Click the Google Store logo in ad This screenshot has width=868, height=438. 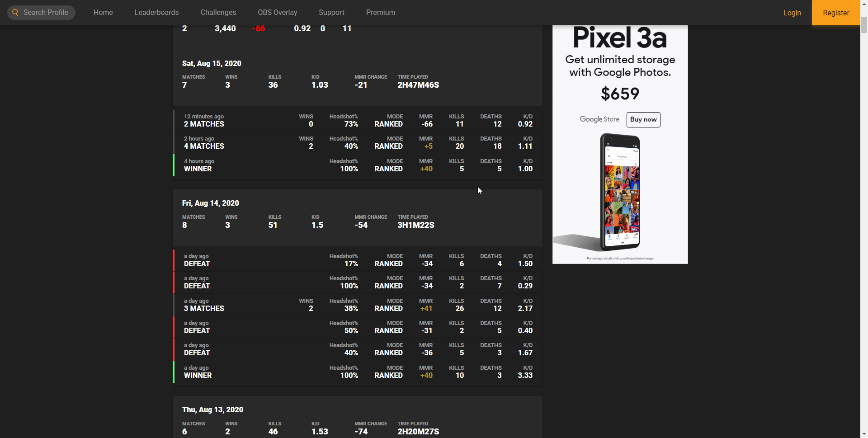pyautogui.click(x=599, y=119)
